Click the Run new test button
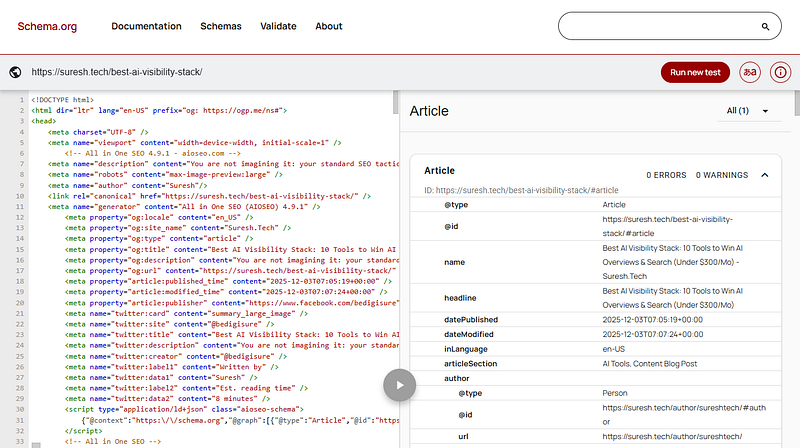The height and width of the screenshot is (448, 800). [x=695, y=72]
